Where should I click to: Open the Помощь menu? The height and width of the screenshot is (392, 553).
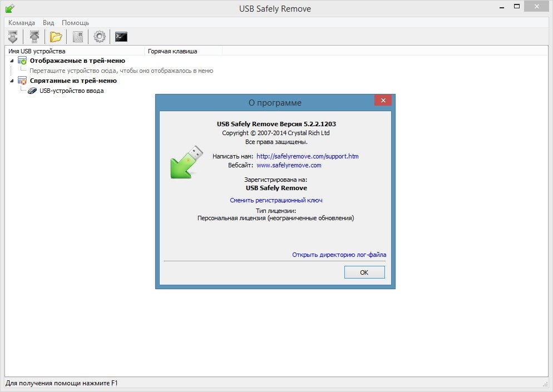click(x=75, y=23)
